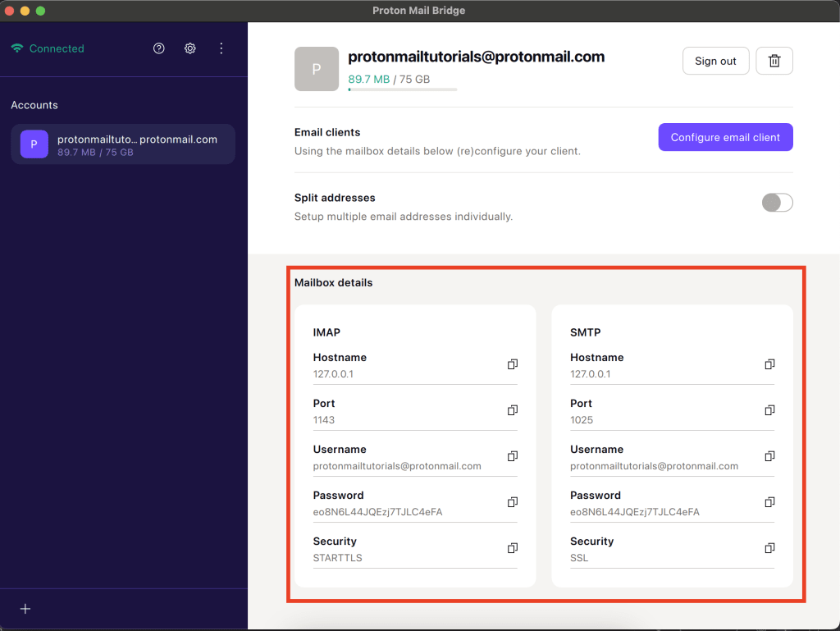
Task: Open the help question mark icon
Action: [158, 48]
